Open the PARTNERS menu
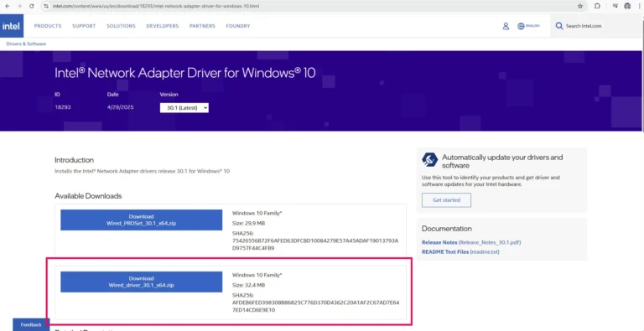644x331 pixels. pos(202,26)
